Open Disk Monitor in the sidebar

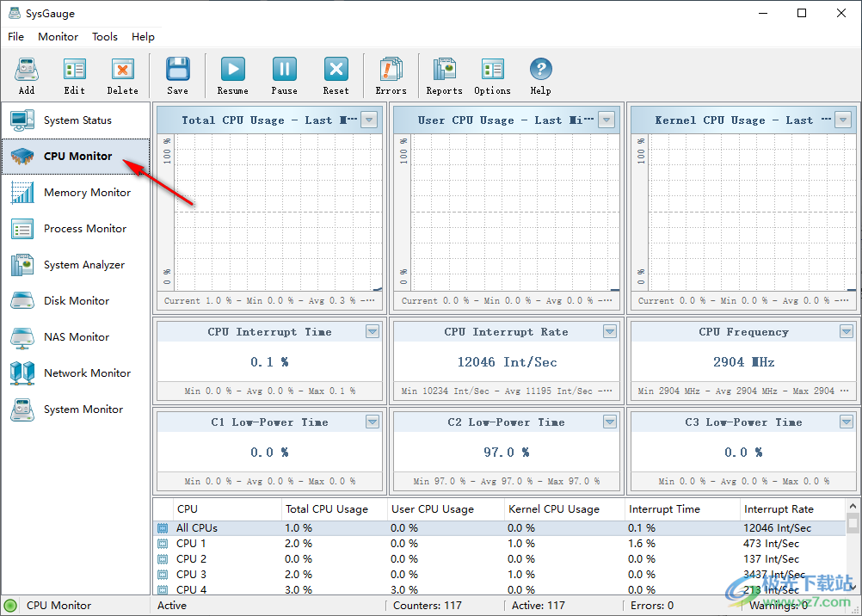coord(76,301)
